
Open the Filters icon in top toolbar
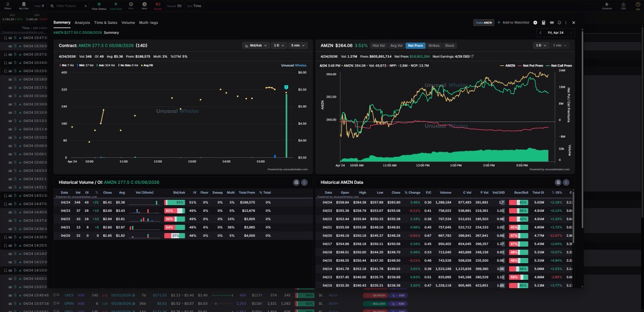pos(8,5)
